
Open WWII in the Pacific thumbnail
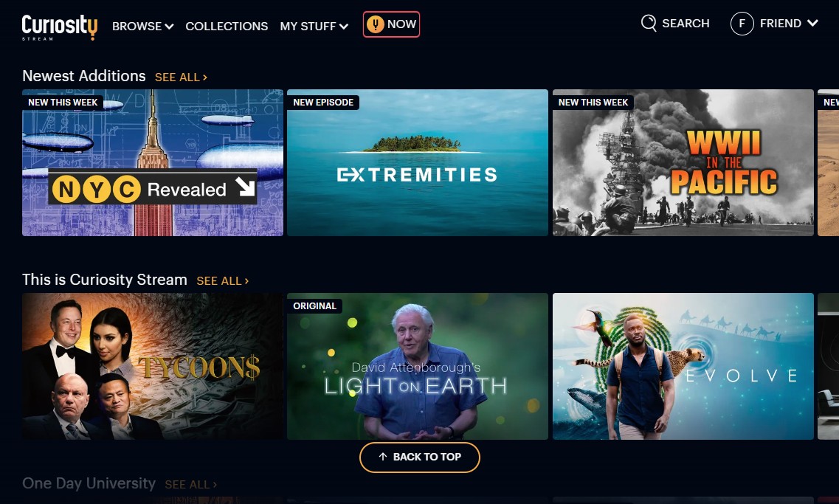coord(683,162)
